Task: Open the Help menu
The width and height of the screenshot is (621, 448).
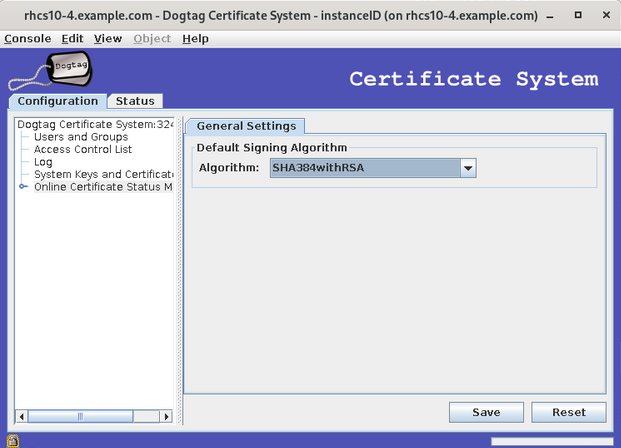Action: tap(196, 38)
